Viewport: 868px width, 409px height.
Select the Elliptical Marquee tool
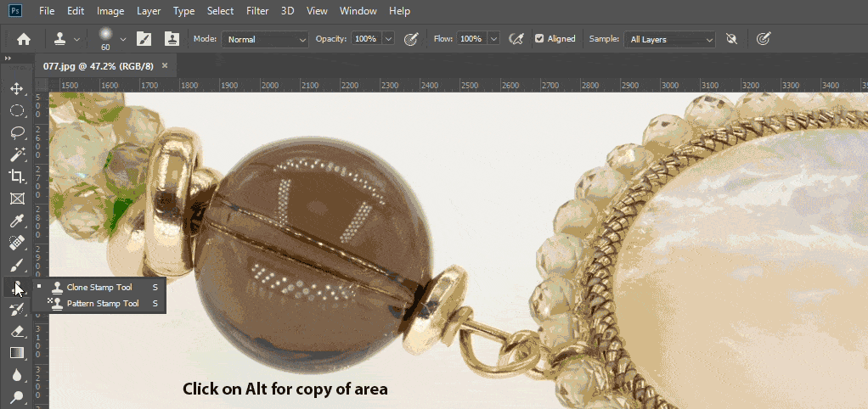(17, 110)
